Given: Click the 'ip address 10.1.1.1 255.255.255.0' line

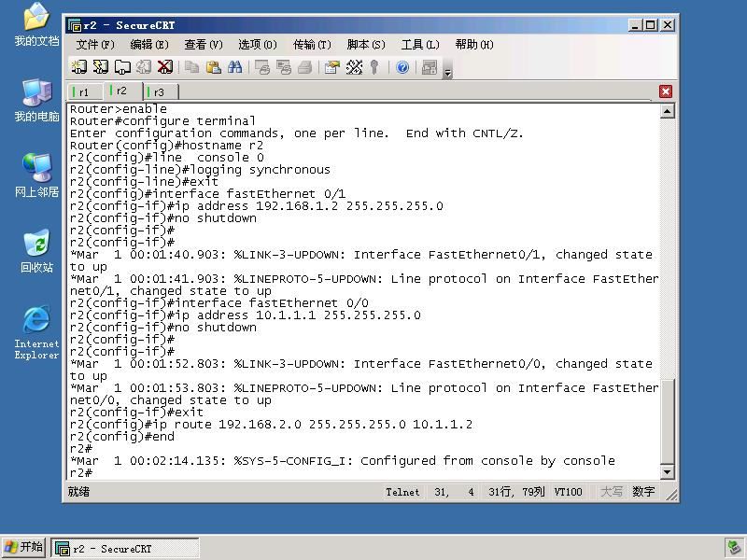Looking at the screenshot, I should tap(245, 315).
